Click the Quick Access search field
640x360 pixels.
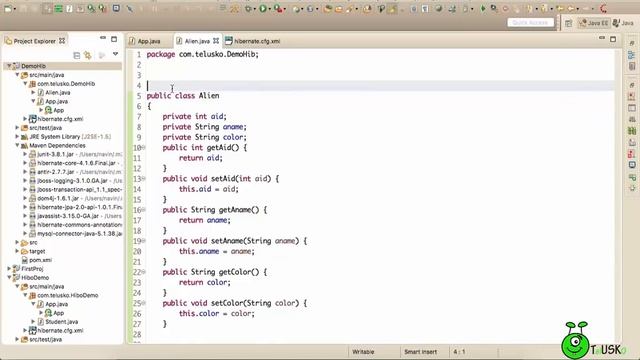pos(531,22)
